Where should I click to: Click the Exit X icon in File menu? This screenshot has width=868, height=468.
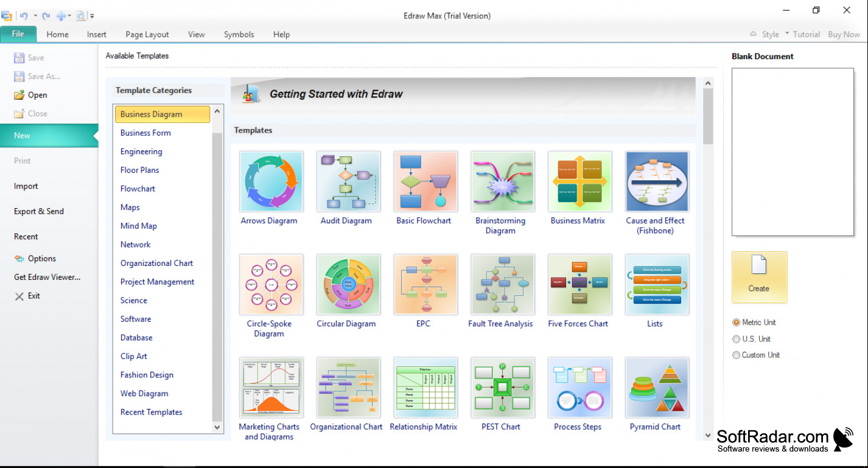tap(19, 296)
